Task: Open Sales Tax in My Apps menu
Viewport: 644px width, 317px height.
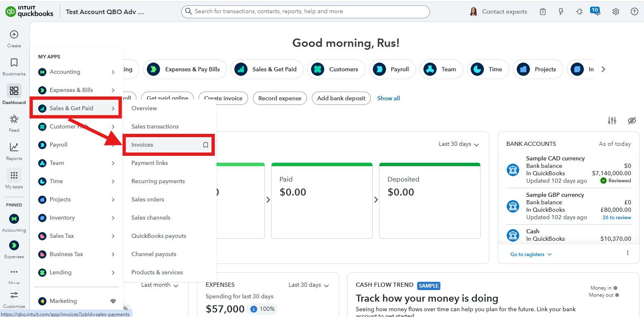Action: point(76,236)
